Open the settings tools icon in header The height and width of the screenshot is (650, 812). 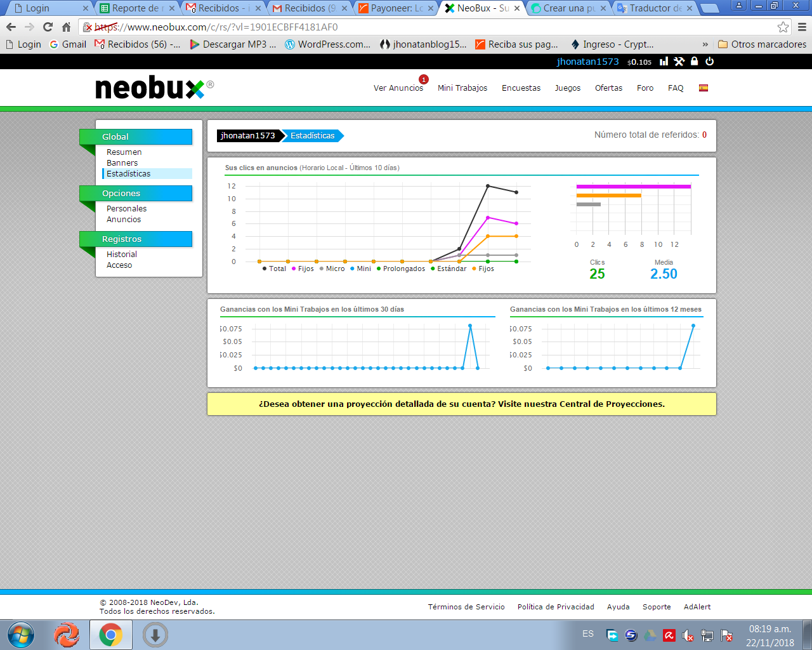coord(679,62)
